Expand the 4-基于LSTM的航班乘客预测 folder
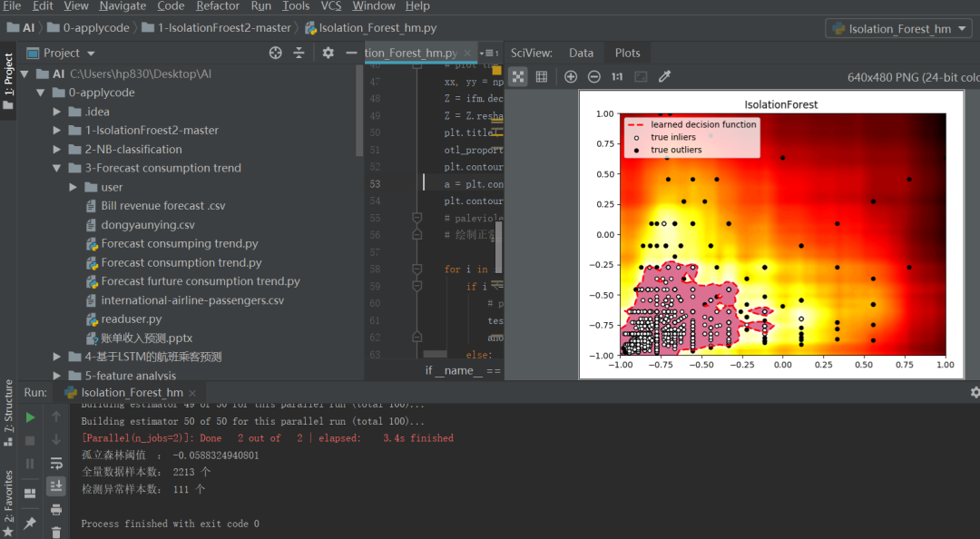 tap(57, 357)
